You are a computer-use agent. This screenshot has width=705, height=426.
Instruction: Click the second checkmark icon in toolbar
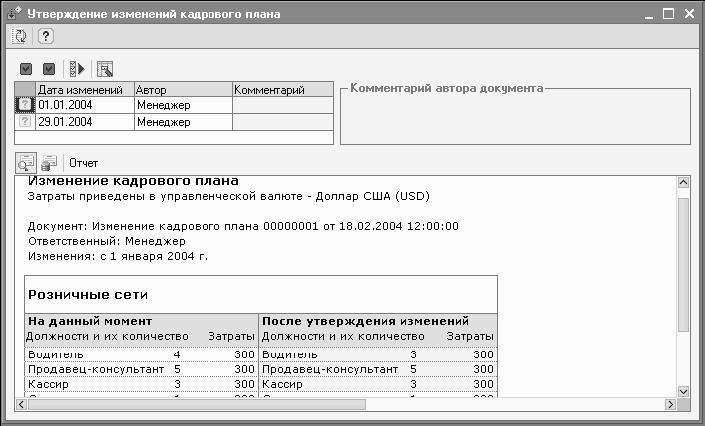pos(49,69)
